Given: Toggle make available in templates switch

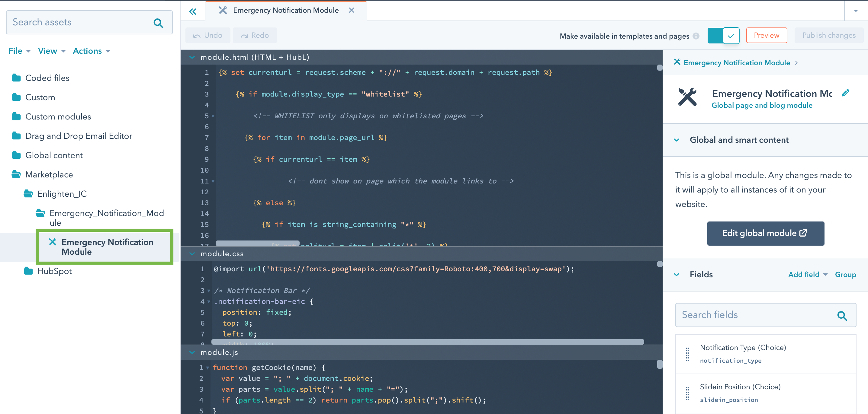Looking at the screenshot, I should click(723, 35).
